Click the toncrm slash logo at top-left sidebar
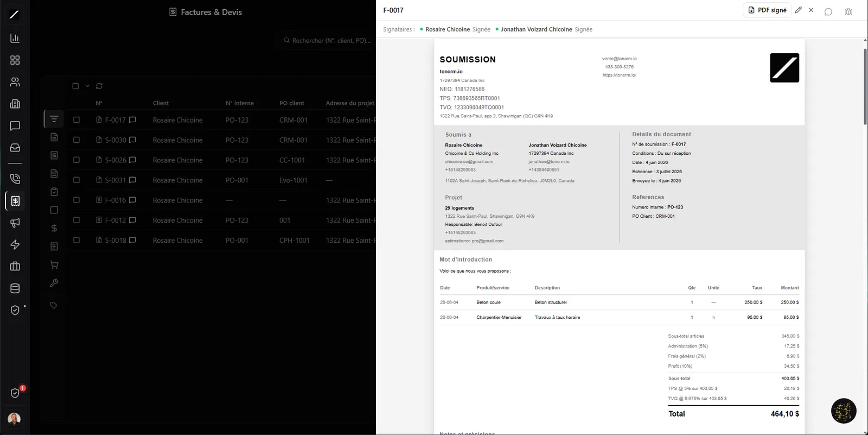The width and height of the screenshot is (868, 435). pos(14,14)
